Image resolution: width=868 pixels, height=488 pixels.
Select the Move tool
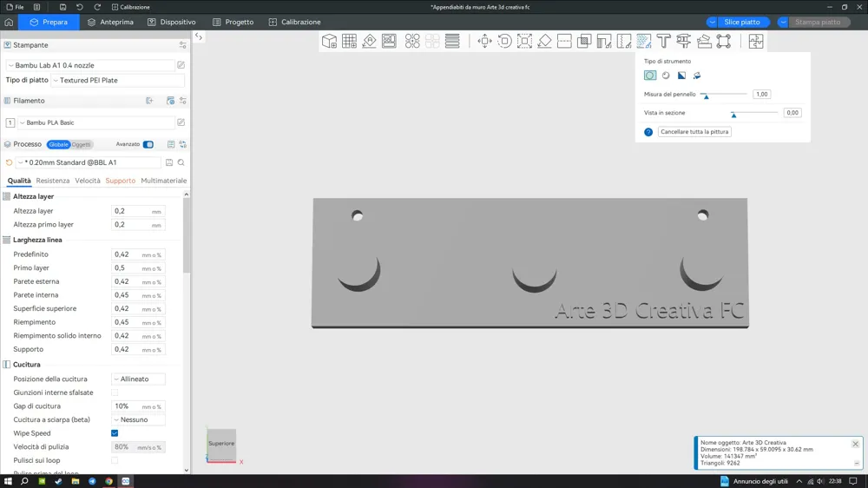coord(484,41)
